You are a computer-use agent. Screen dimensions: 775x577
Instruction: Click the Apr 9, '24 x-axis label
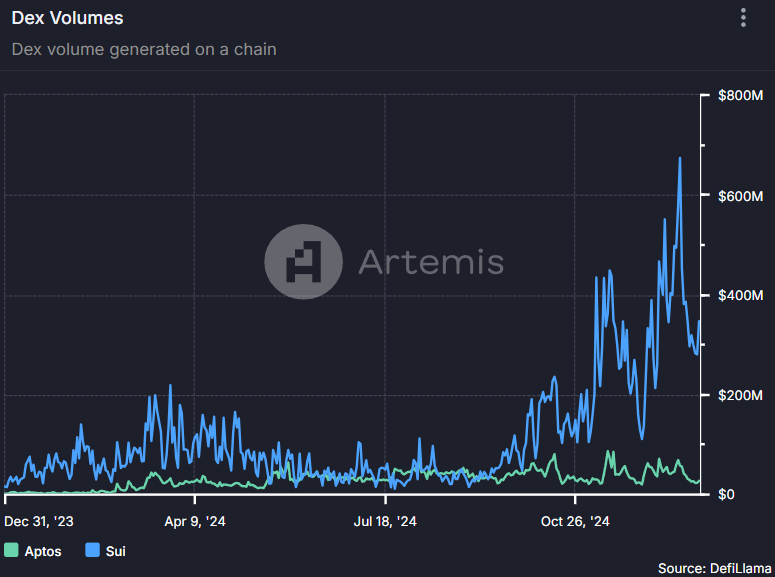pos(195,521)
